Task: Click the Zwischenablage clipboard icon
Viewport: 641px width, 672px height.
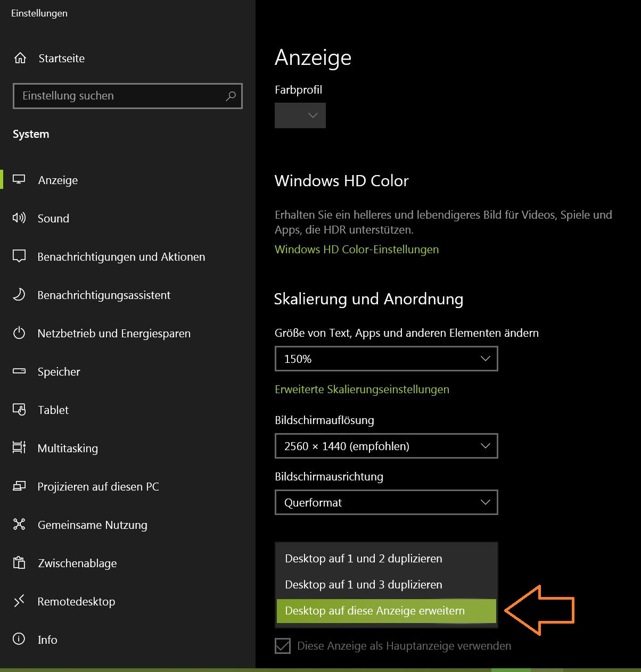Action: [19, 562]
